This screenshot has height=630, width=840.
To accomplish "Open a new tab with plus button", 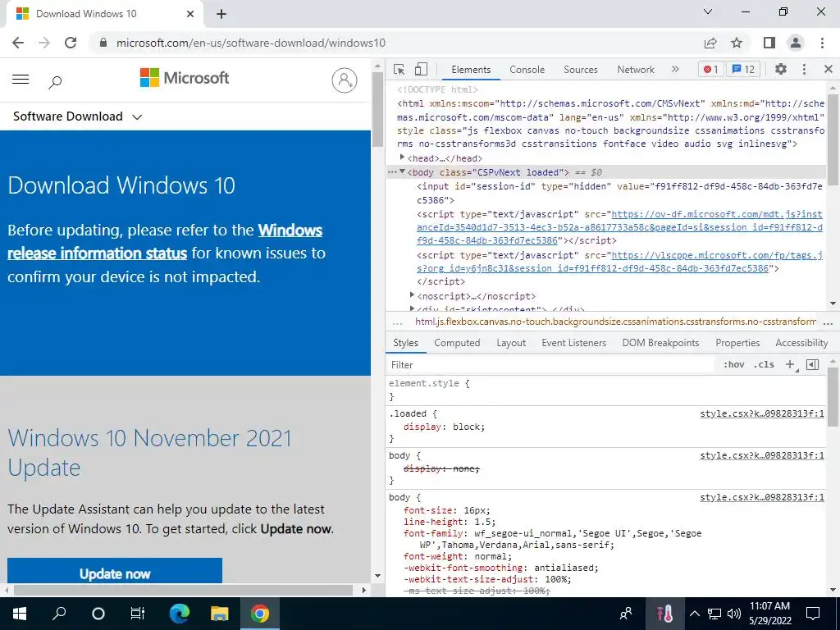I will pyautogui.click(x=221, y=14).
